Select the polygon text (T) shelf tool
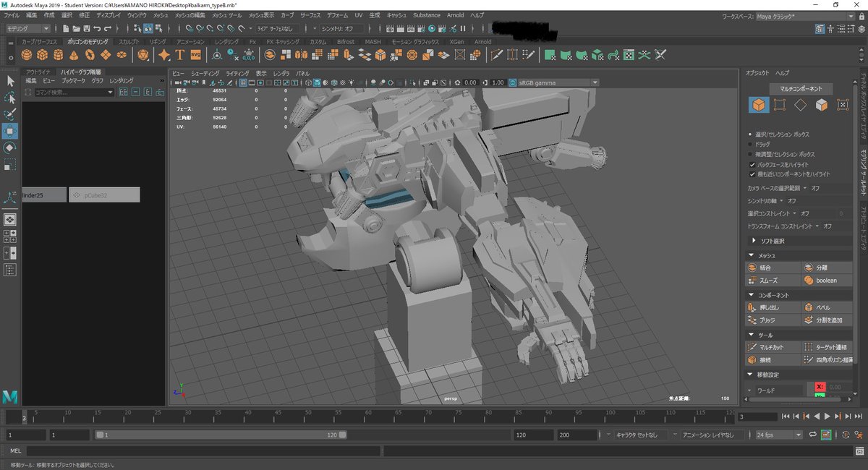The height and width of the screenshot is (470, 868). click(x=180, y=55)
